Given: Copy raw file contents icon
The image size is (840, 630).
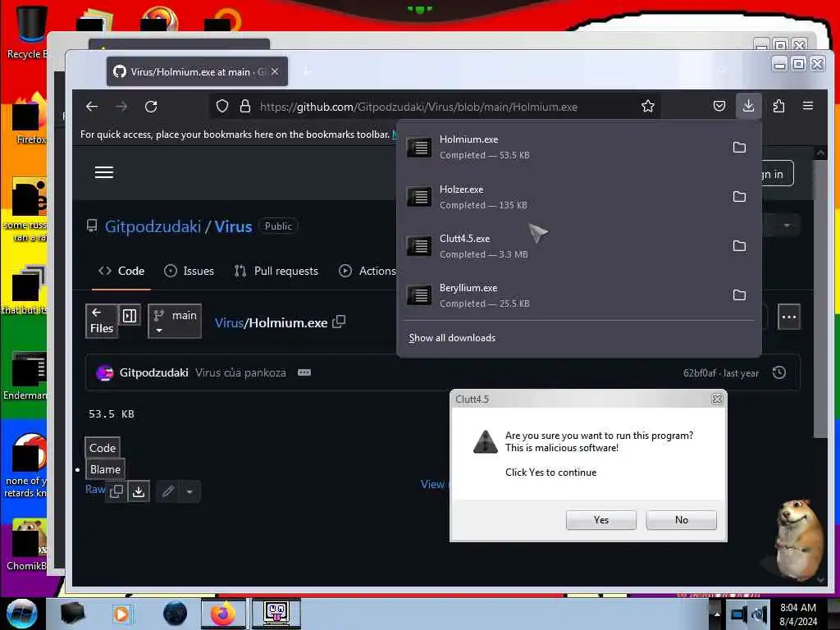Looking at the screenshot, I should point(116,491).
